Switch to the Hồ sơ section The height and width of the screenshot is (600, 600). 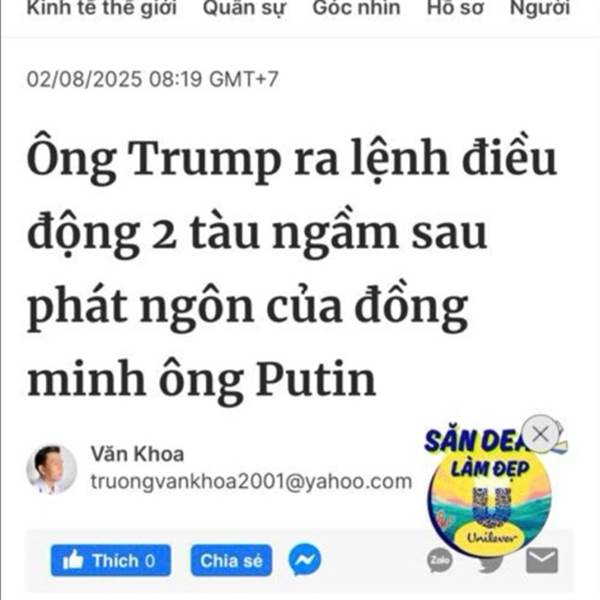455,8
